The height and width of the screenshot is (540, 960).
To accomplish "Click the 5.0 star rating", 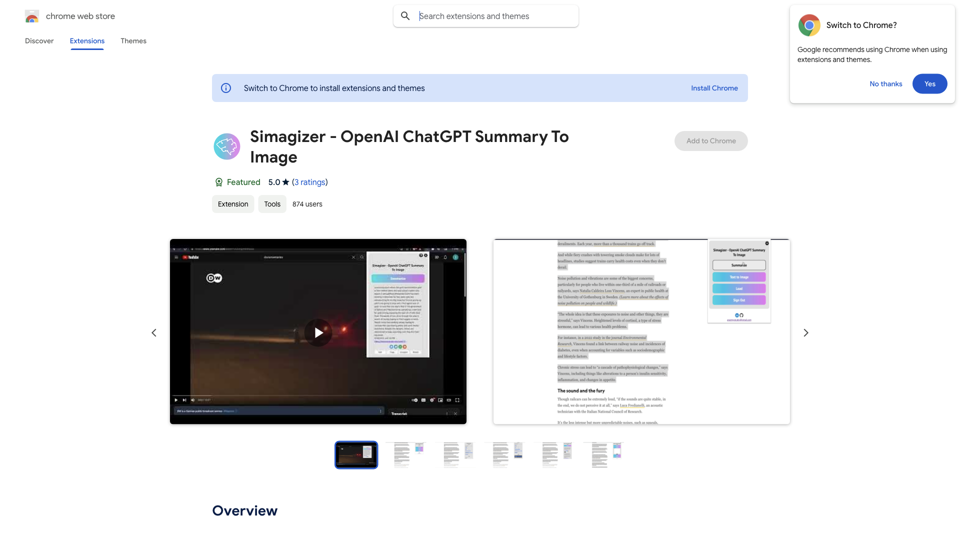I will click(x=279, y=182).
